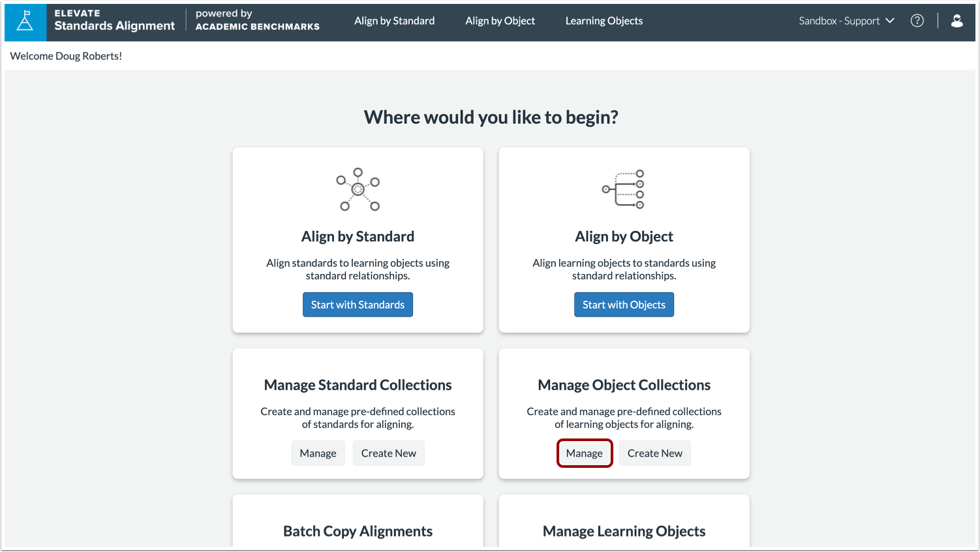Viewport: 980px width, 552px height.
Task: Open the Batch Copy Alignments card
Action: tap(358, 530)
